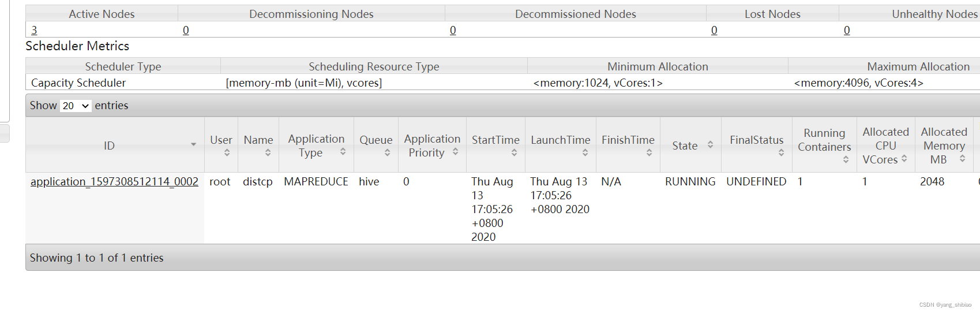Click LaunchTime sort arrows

[x=585, y=153]
